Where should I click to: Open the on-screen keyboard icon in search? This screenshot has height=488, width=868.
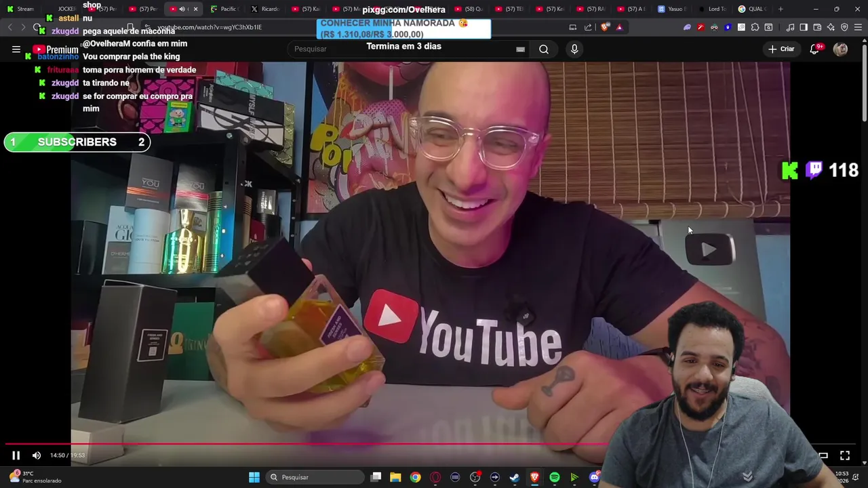click(x=520, y=49)
